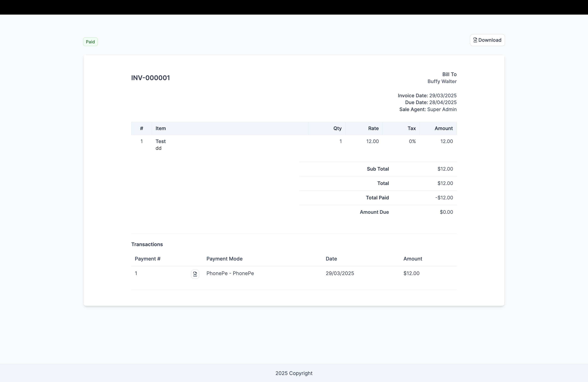This screenshot has width=588, height=382.
Task: Click the transaction date 29/03/2025
Action: click(x=340, y=273)
